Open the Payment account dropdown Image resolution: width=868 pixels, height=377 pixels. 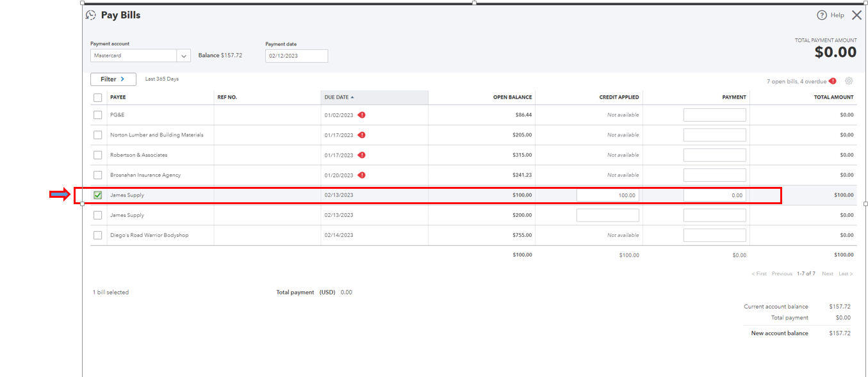pyautogui.click(x=184, y=55)
